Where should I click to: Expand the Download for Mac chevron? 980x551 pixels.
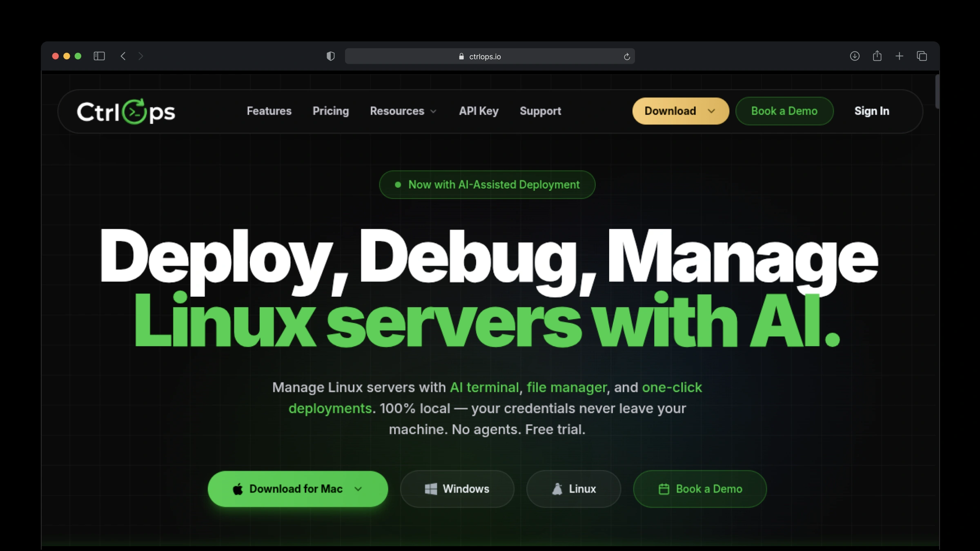pyautogui.click(x=358, y=489)
